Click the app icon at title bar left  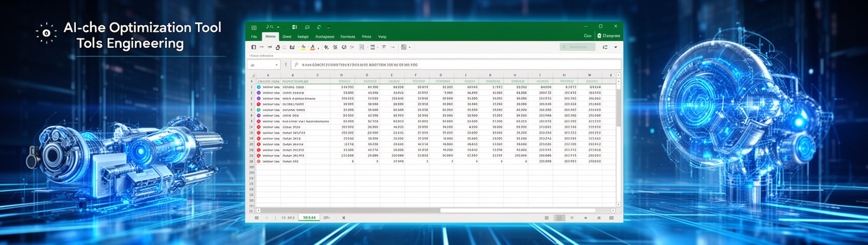coord(254,27)
